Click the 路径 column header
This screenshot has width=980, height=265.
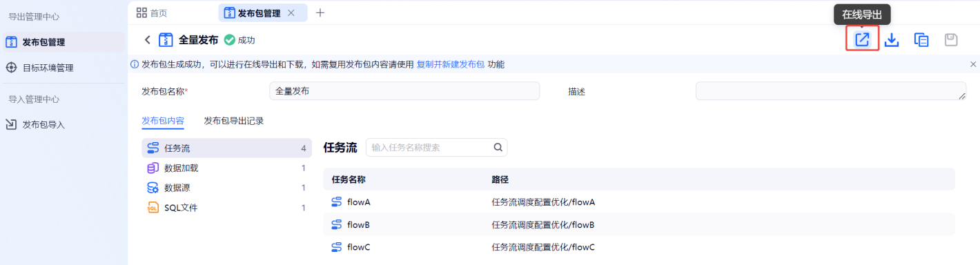pos(500,179)
